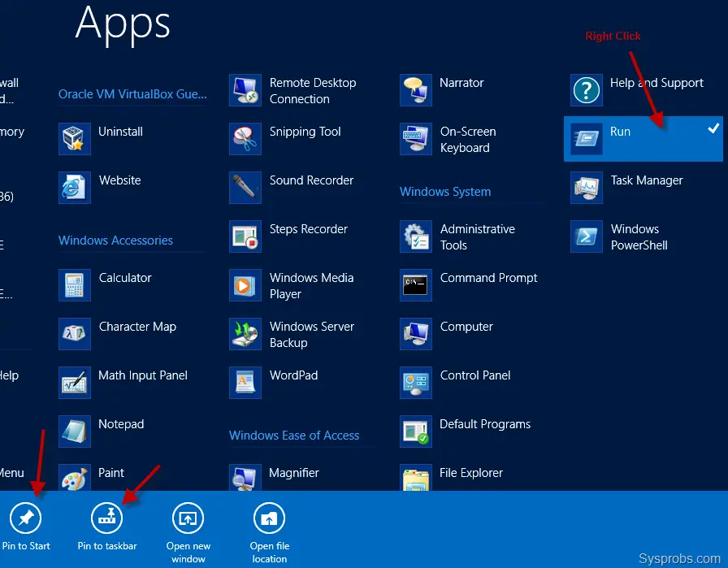
Task: Click the 'Character Map' label text
Action: click(137, 327)
